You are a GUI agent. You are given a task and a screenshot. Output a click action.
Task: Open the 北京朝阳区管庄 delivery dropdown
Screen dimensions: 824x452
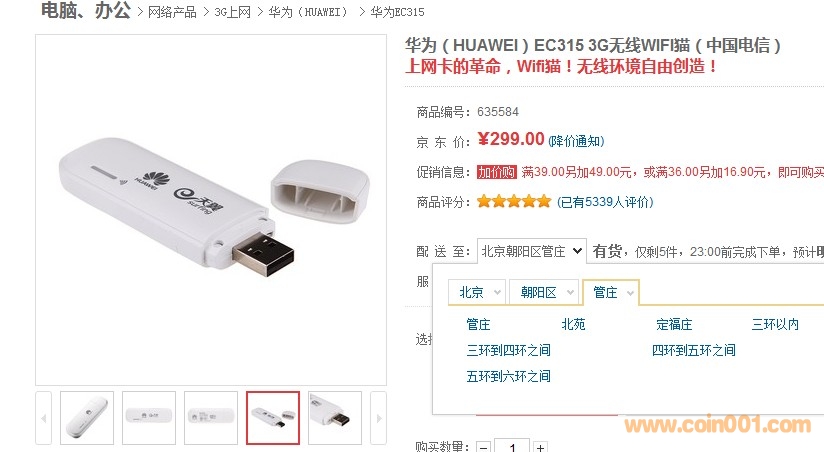pyautogui.click(x=531, y=251)
